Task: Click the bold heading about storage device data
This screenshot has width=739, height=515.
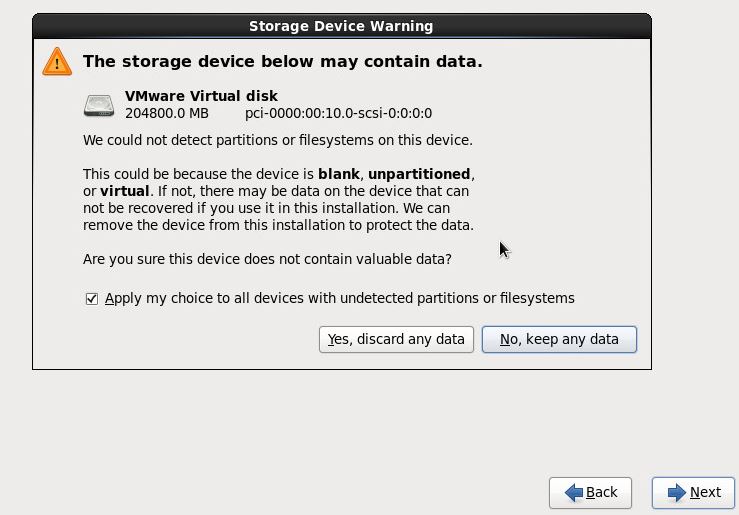Action: click(282, 62)
